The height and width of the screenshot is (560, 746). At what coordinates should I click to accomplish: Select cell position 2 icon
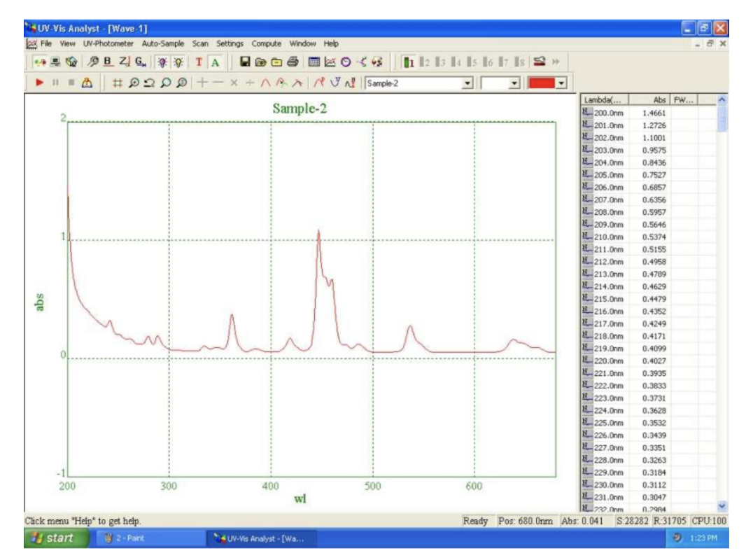point(424,62)
